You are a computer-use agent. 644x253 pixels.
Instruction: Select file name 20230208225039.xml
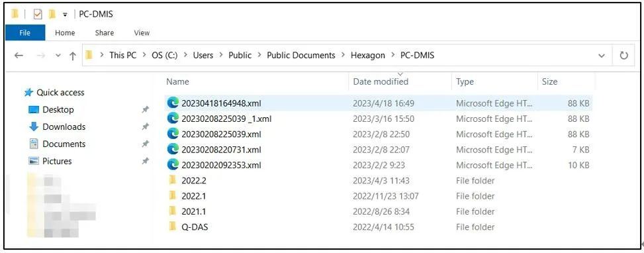(x=221, y=134)
